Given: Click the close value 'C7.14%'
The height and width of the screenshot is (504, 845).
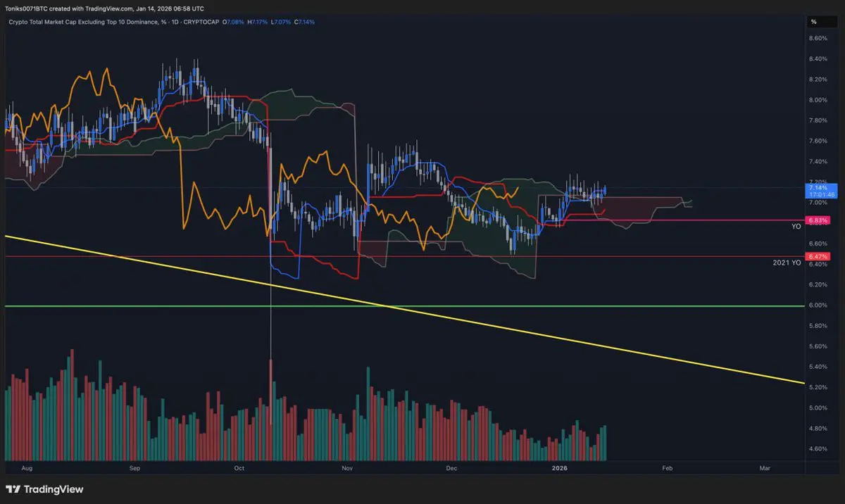Looking at the screenshot, I should coord(304,22).
